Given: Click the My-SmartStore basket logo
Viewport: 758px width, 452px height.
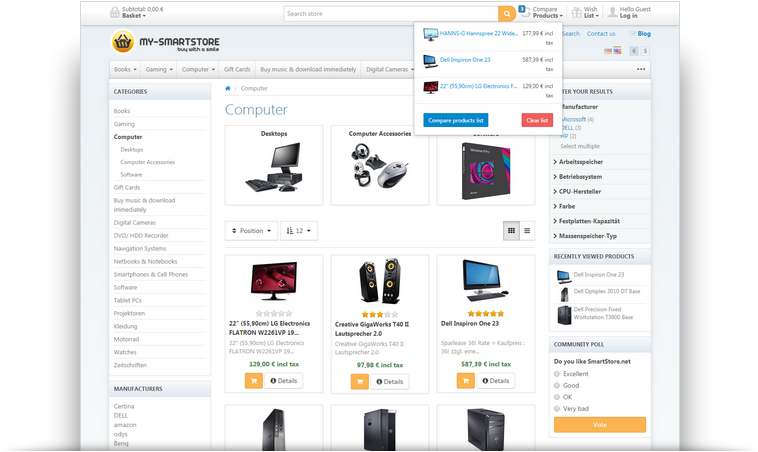Looking at the screenshot, I should coord(123,42).
